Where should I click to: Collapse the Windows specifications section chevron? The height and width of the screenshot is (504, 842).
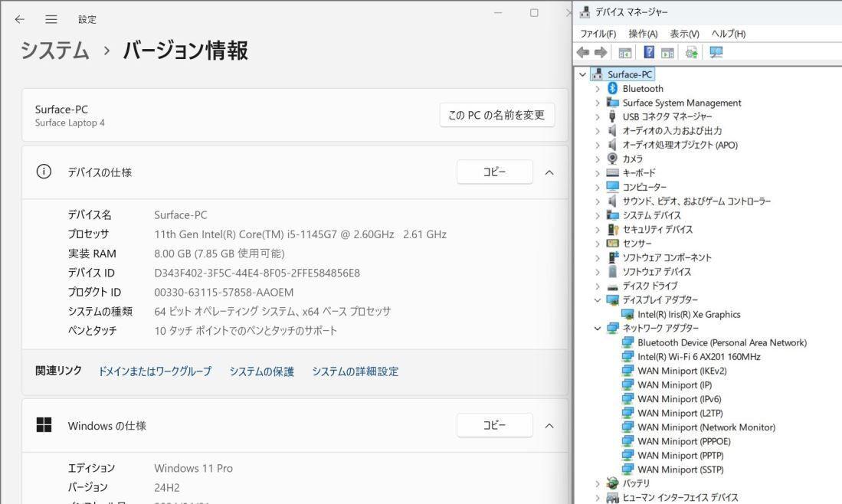[x=549, y=426]
